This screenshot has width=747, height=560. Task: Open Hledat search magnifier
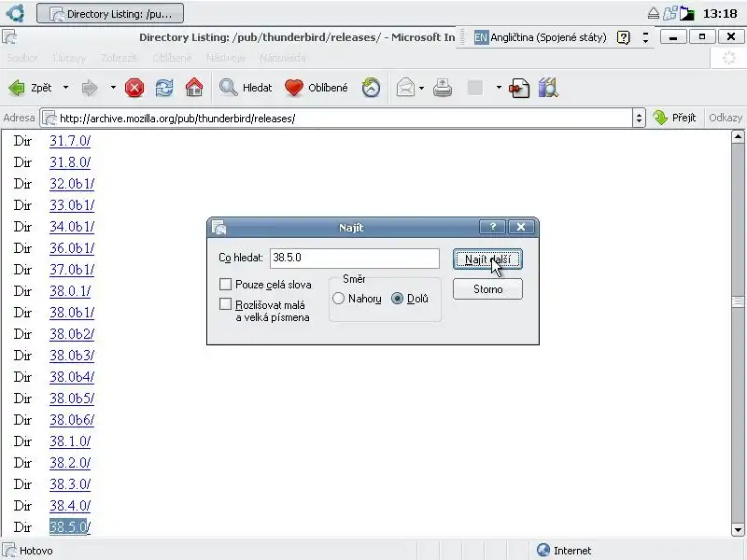pos(228,88)
